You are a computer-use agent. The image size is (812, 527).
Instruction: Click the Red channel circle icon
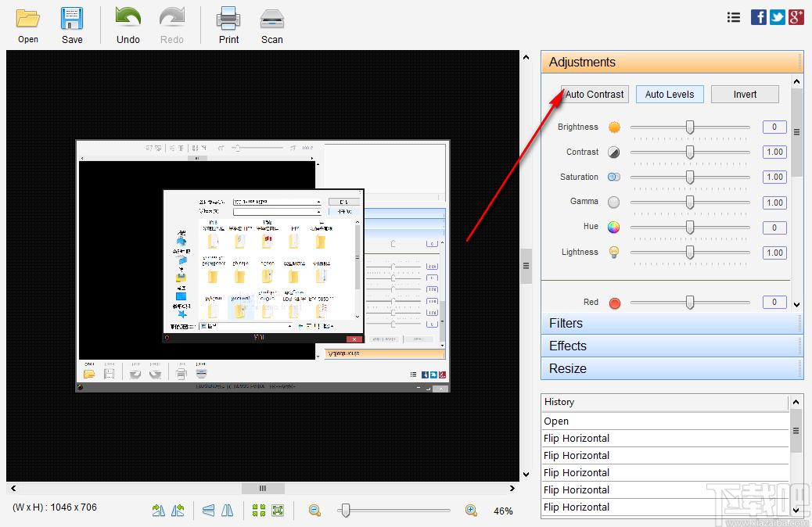click(x=615, y=303)
